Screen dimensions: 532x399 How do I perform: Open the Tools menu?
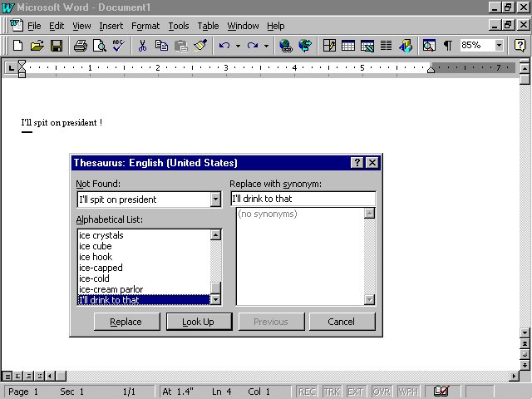179,26
